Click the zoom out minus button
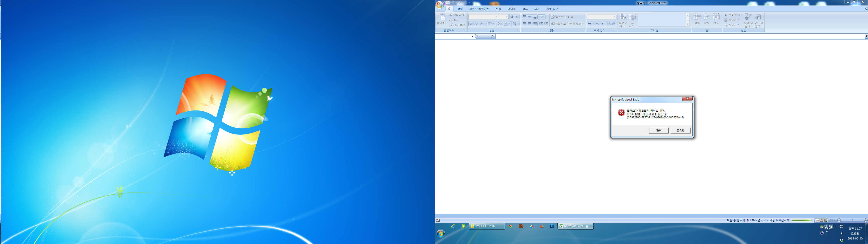This screenshot has height=244, width=868. [x=839, y=220]
